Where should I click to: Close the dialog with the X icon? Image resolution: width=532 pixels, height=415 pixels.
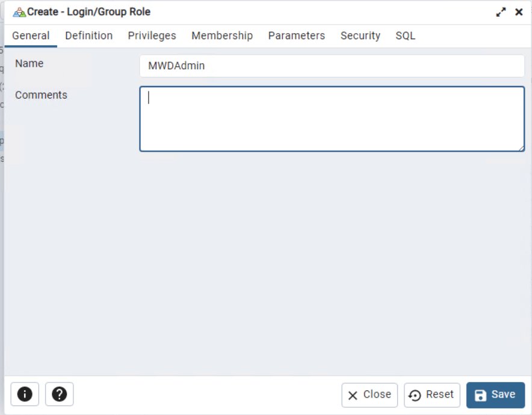519,12
